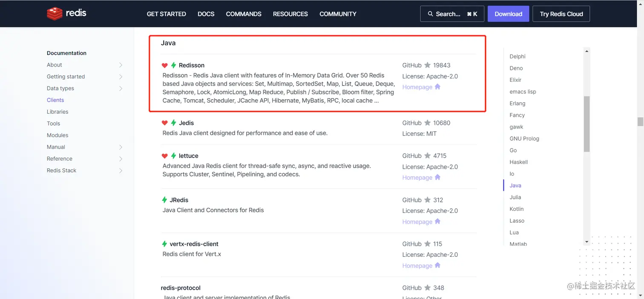The height and width of the screenshot is (299, 644).
Task: Click the house icon on lettuce's Homepage link
Action: pyautogui.click(x=437, y=177)
